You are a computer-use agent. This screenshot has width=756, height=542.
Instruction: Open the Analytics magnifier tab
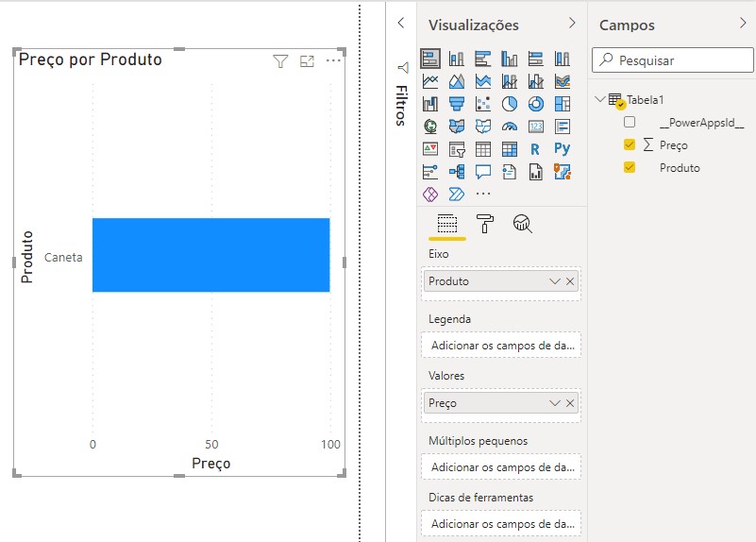coord(522,224)
